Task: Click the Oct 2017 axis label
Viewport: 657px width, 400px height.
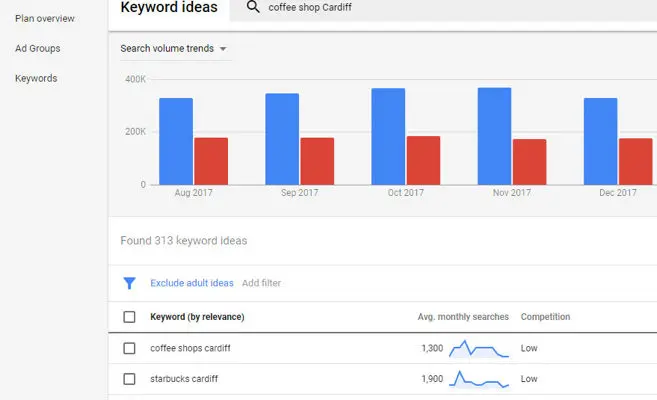Action: [x=406, y=193]
